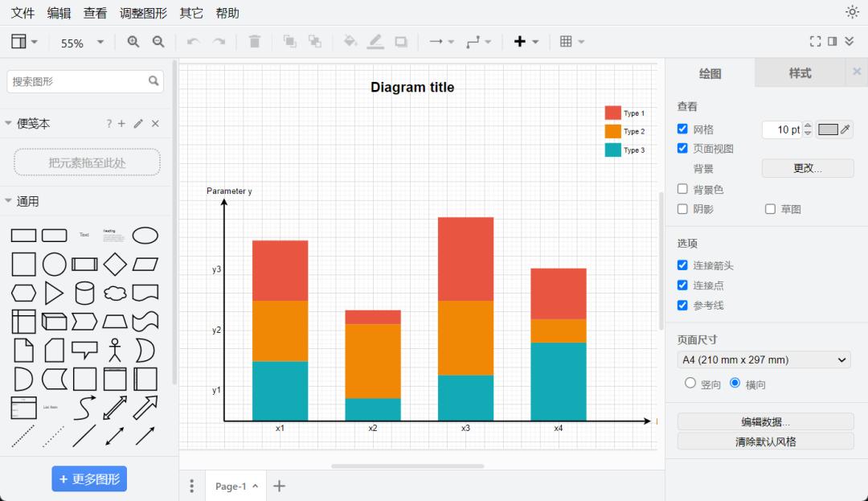Open the 调整图形 menu
Screen dimensions: 868x501
point(143,13)
